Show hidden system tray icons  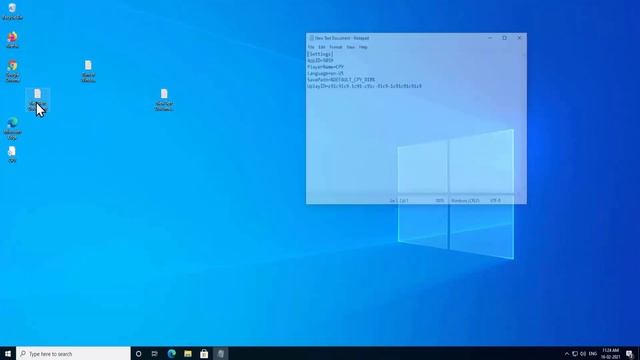(567, 354)
